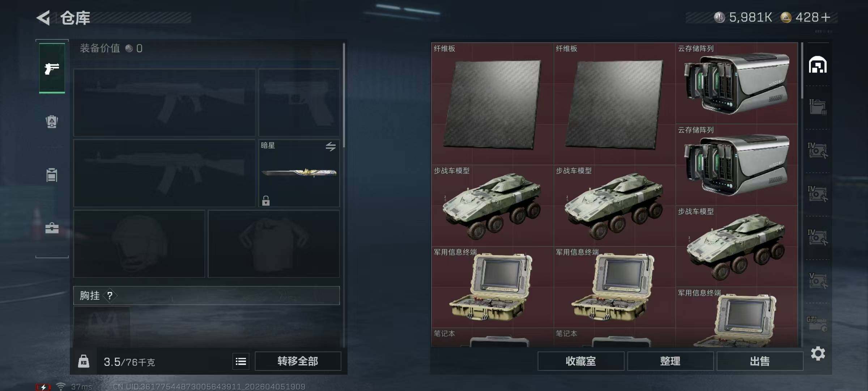
Task: Toggle the lock on the 暗星 knife
Action: point(266,201)
